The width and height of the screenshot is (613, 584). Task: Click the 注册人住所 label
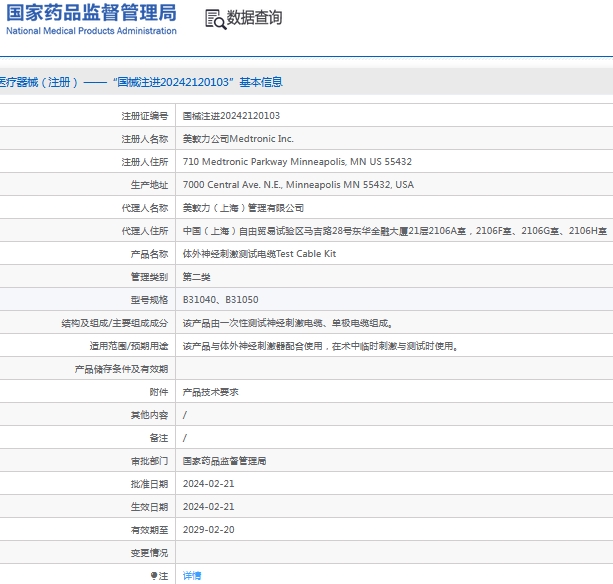click(x=145, y=162)
